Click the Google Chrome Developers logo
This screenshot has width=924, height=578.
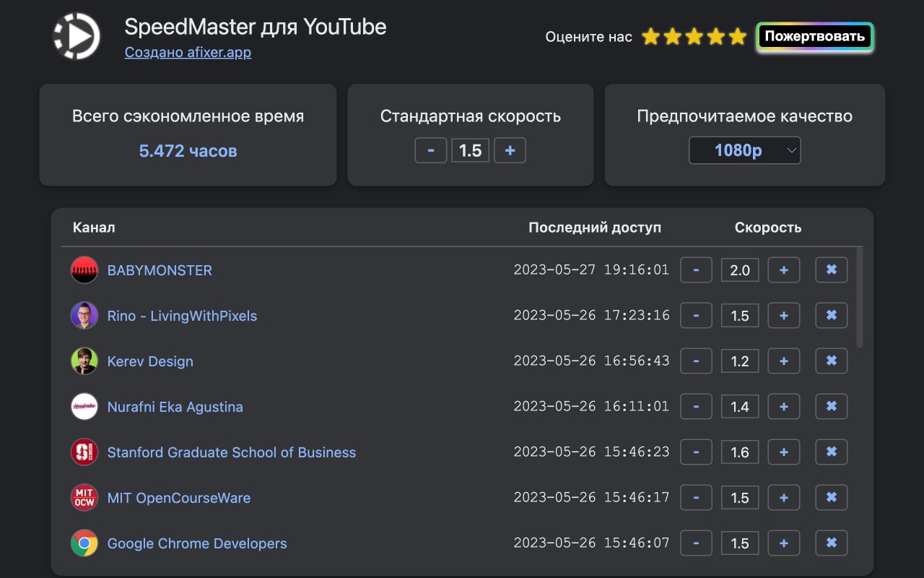pos(84,543)
